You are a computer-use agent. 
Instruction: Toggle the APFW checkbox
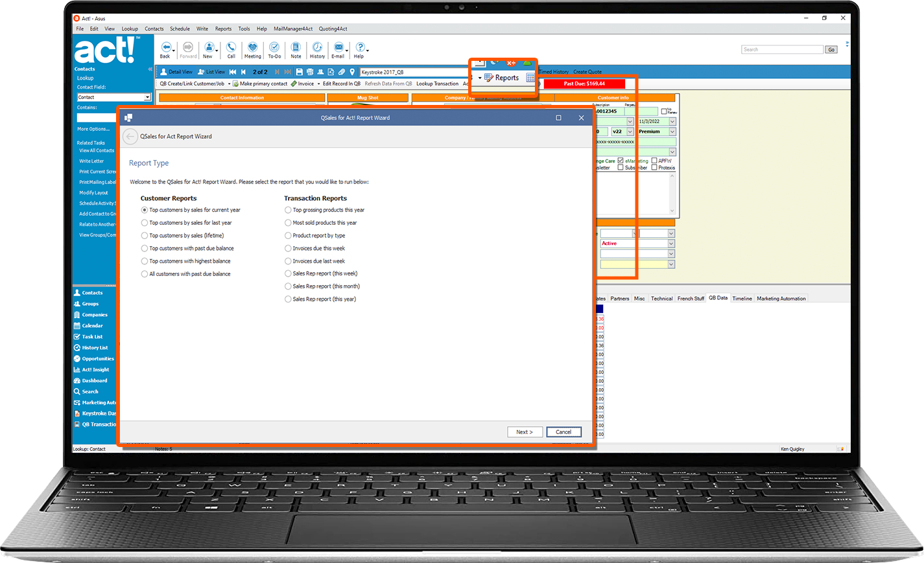pyautogui.click(x=654, y=161)
